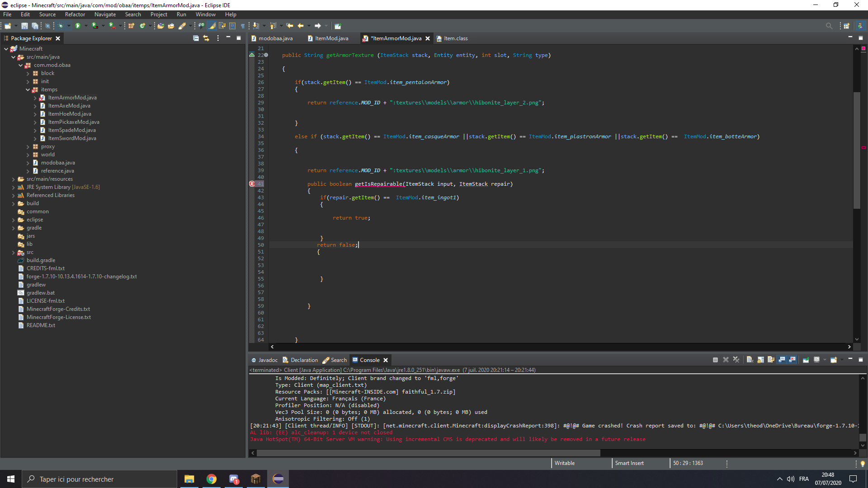Open the Run button dropdown arrow
The width and height of the screenshot is (868, 488).
click(x=85, y=26)
